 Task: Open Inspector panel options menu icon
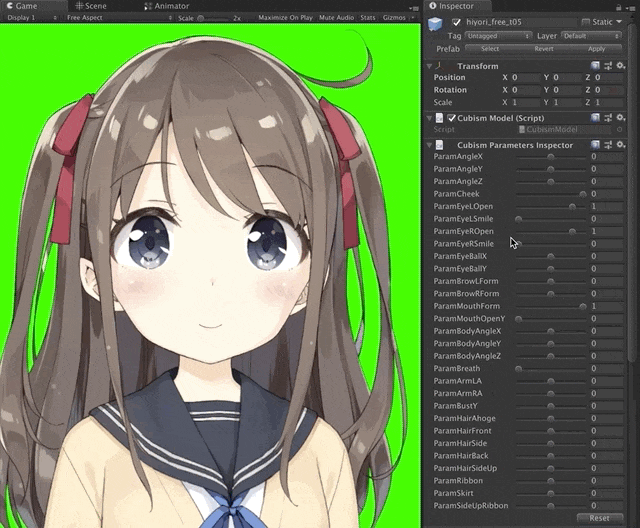pyautogui.click(x=629, y=7)
